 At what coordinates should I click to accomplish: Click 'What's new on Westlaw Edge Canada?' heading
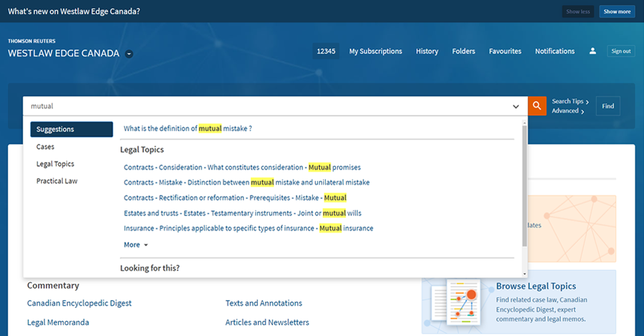click(x=74, y=11)
